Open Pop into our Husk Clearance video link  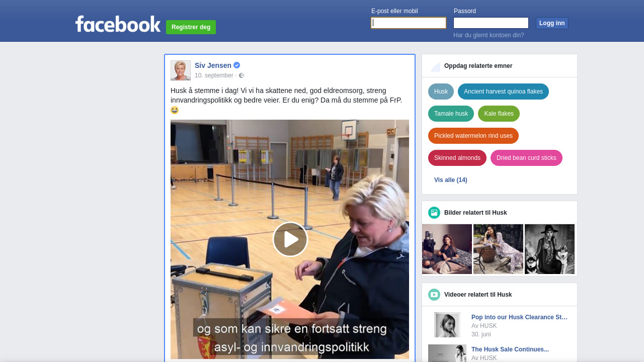(519, 317)
